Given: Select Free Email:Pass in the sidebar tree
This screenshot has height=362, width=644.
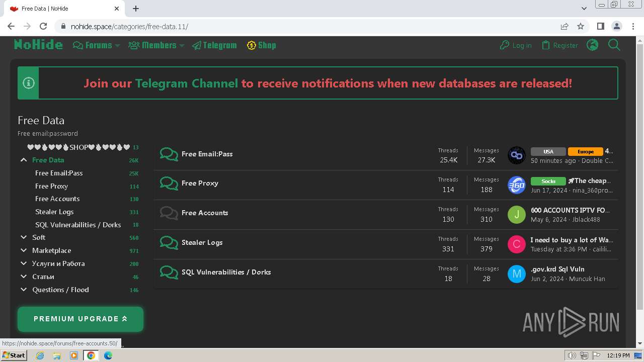Looking at the screenshot, I should coord(59,173).
